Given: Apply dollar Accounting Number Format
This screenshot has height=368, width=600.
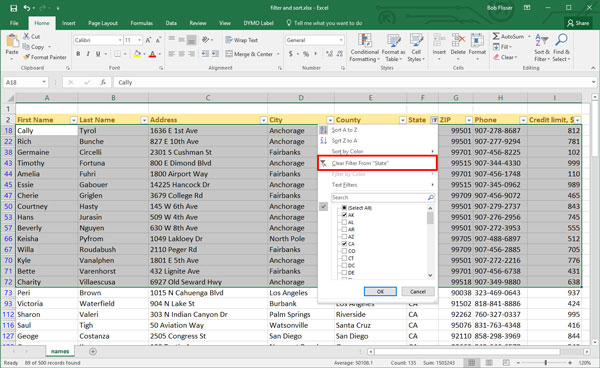Looking at the screenshot, I should [291, 54].
